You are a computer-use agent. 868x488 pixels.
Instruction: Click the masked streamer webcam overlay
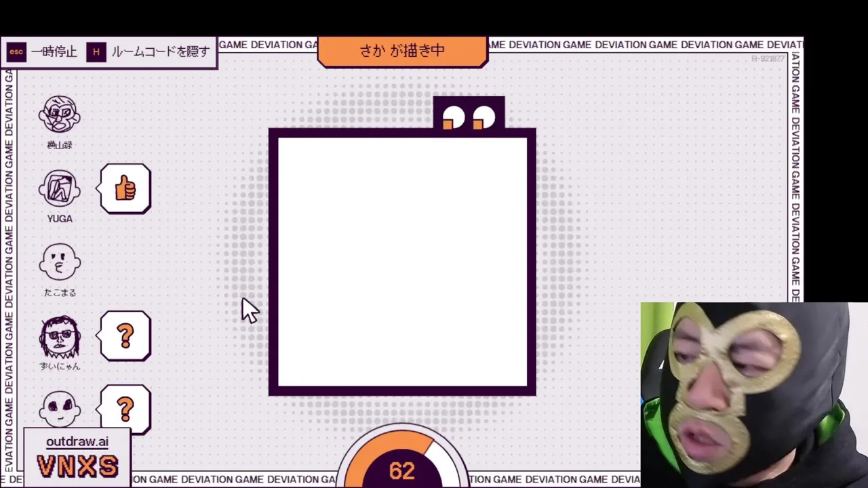point(754,395)
